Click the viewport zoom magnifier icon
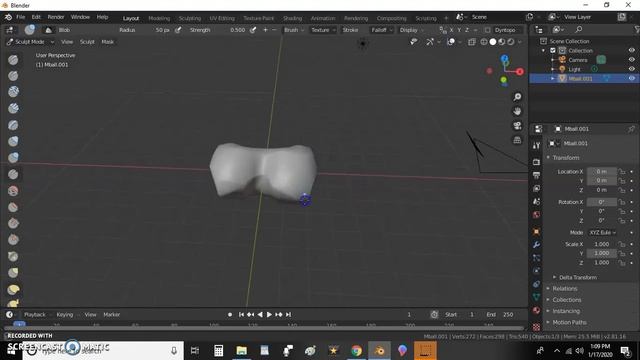Viewport: 640px width, 360px height. (x=517, y=97)
